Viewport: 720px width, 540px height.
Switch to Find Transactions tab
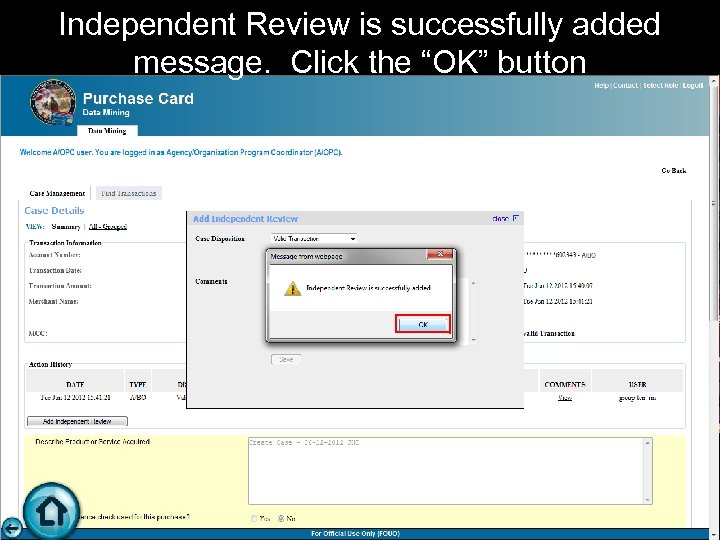click(129, 193)
